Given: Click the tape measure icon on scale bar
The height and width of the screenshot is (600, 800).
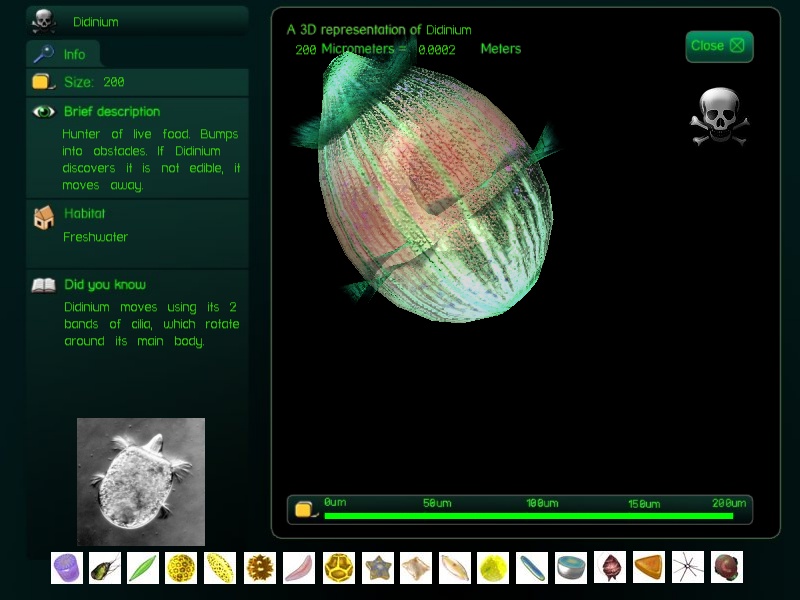Looking at the screenshot, I should [x=306, y=510].
